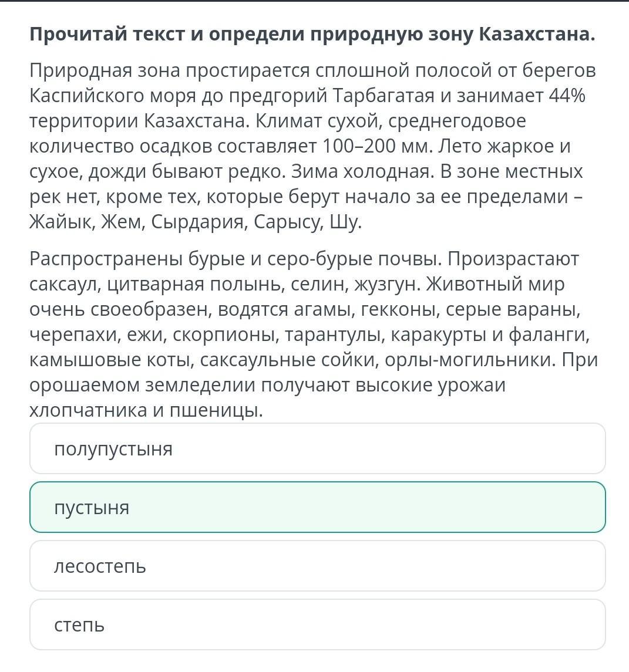The height and width of the screenshot is (672, 629).
Task: Select the answer option «полупустыня»
Action: 317,448
